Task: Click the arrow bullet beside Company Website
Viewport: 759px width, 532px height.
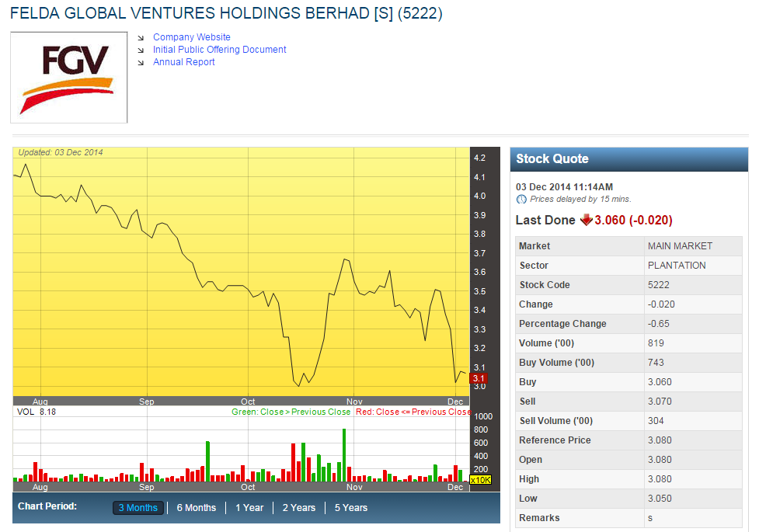Action: (x=141, y=38)
